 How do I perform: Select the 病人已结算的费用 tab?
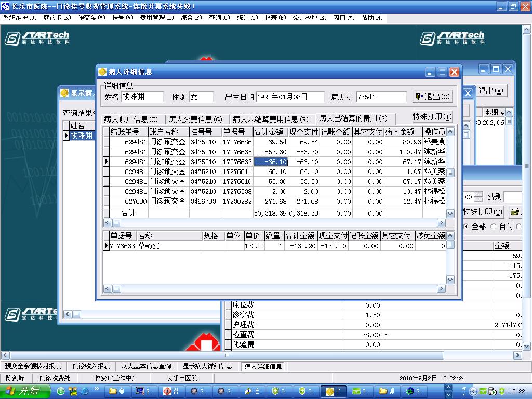[353, 118]
